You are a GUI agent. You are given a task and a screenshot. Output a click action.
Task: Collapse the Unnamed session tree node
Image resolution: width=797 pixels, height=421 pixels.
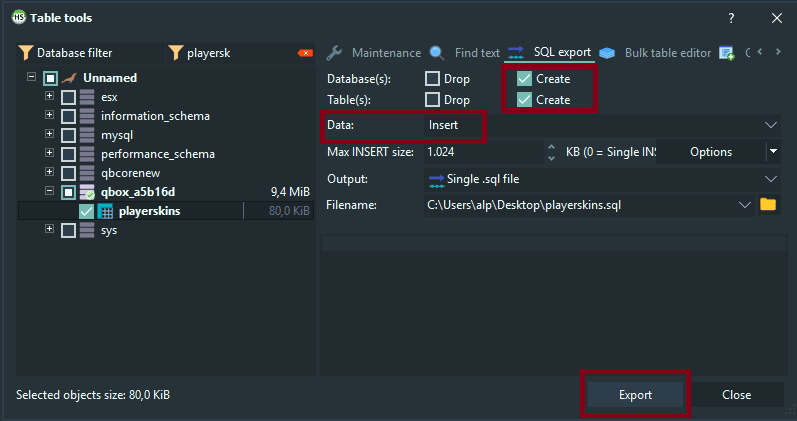(x=32, y=77)
